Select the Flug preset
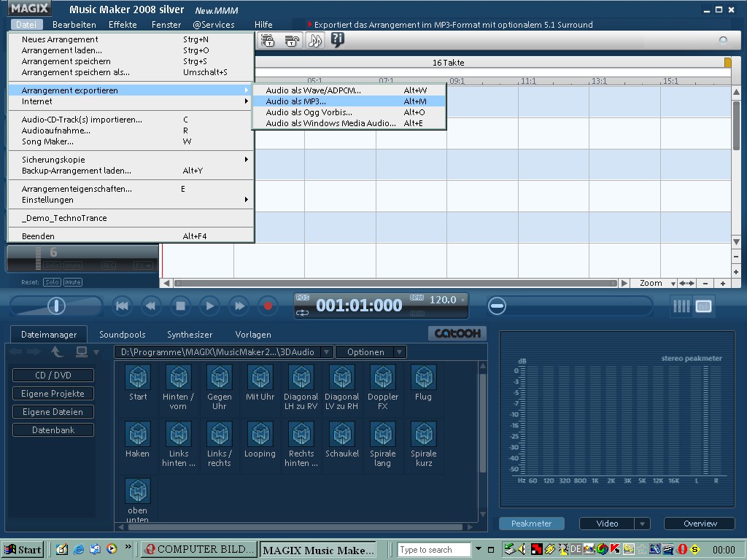 pyautogui.click(x=424, y=383)
